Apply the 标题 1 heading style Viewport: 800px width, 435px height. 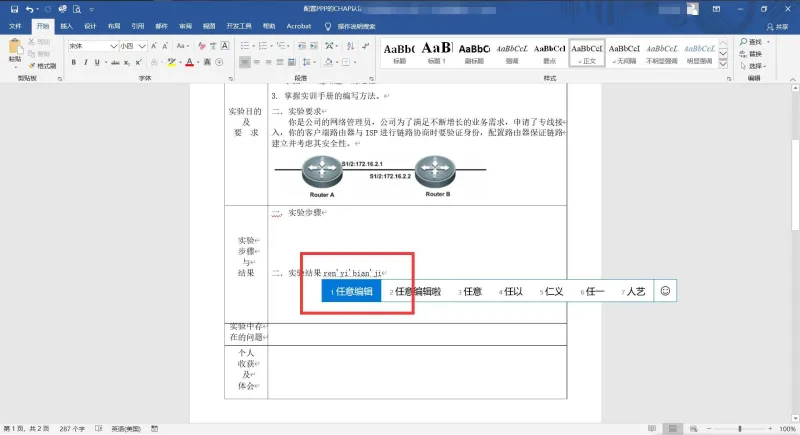[437, 53]
